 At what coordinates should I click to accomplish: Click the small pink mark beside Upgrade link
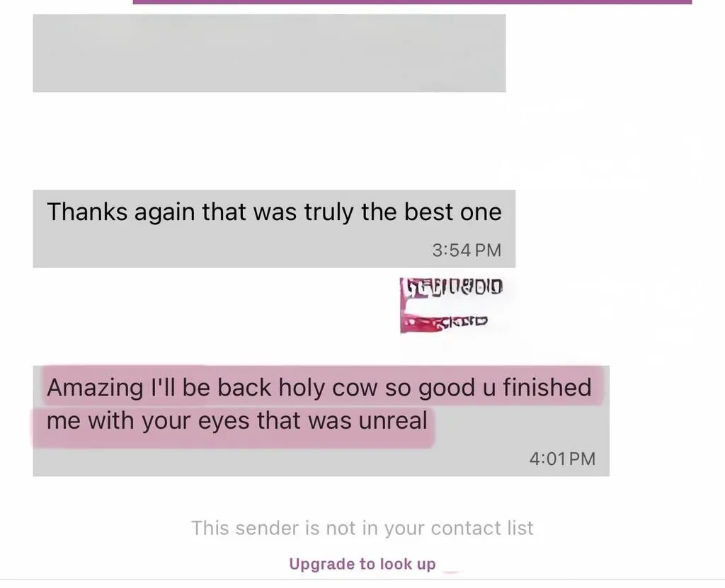point(451,572)
